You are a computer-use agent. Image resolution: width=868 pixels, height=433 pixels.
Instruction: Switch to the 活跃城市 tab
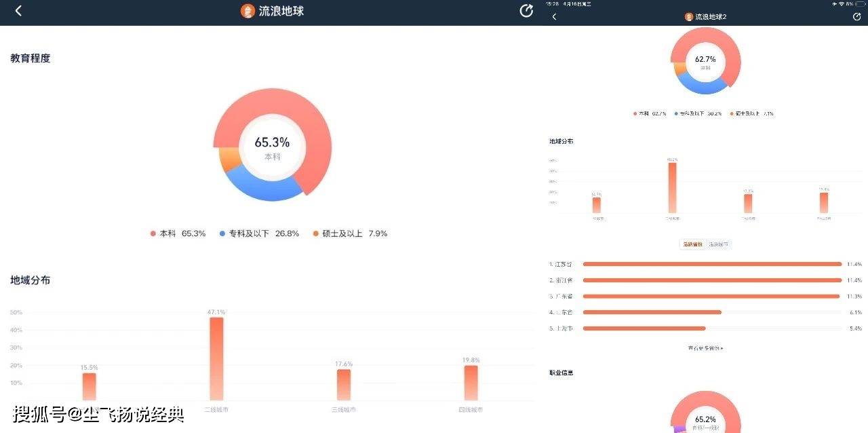pyautogui.click(x=719, y=244)
